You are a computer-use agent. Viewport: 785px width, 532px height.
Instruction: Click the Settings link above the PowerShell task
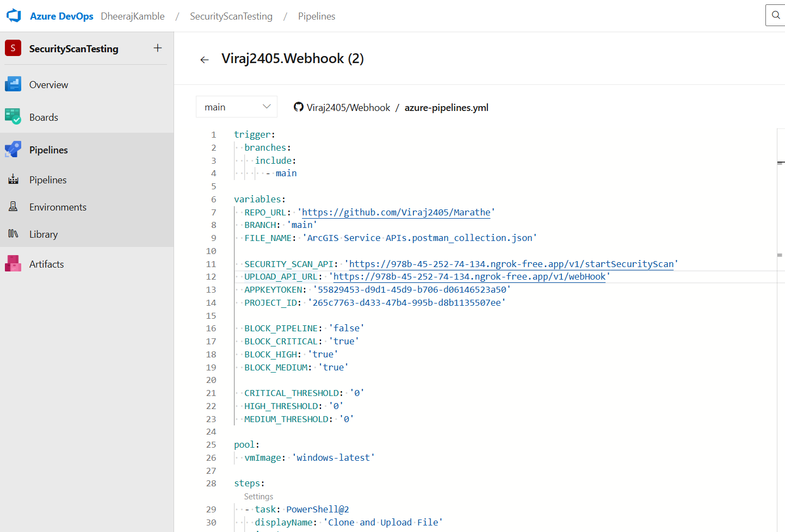tap(258, 497)
